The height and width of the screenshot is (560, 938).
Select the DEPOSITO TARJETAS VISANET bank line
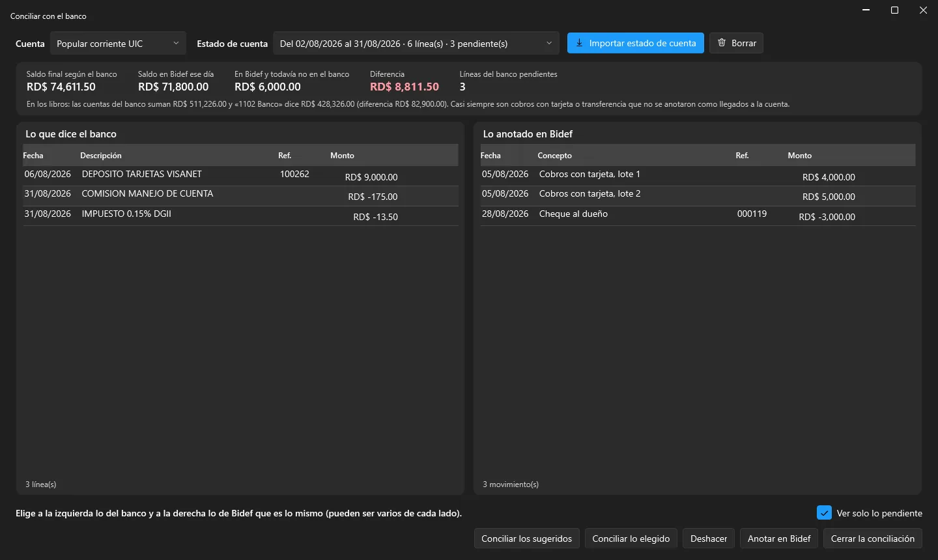tap(240, 176)
